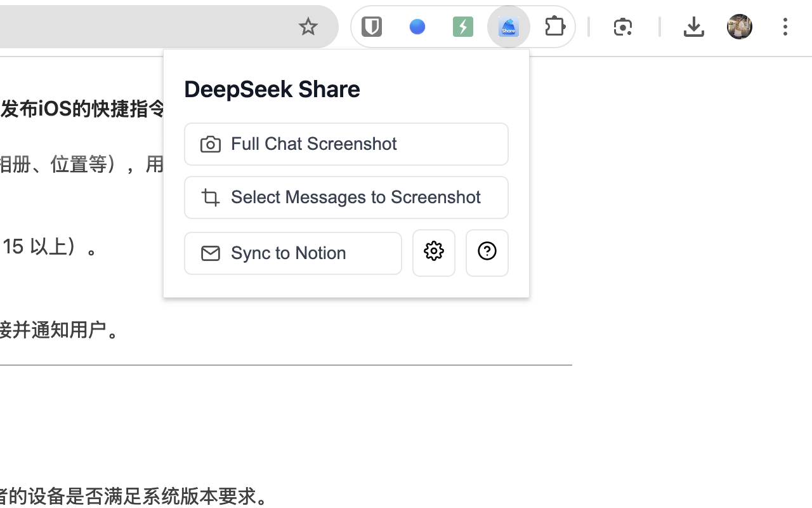Image resolution: width=812 pixels, height=508 pixels.
Task: Open the Chrome three-dot menu
Action: [785, 27]
